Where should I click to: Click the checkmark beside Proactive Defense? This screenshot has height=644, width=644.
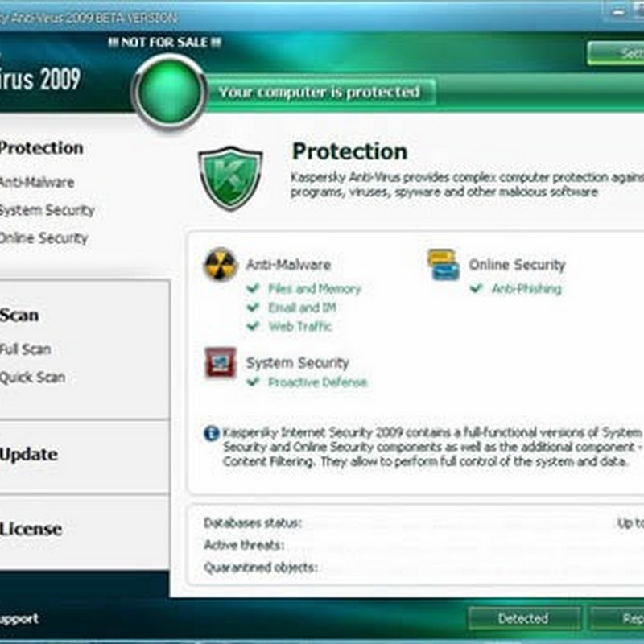[253, 382]
